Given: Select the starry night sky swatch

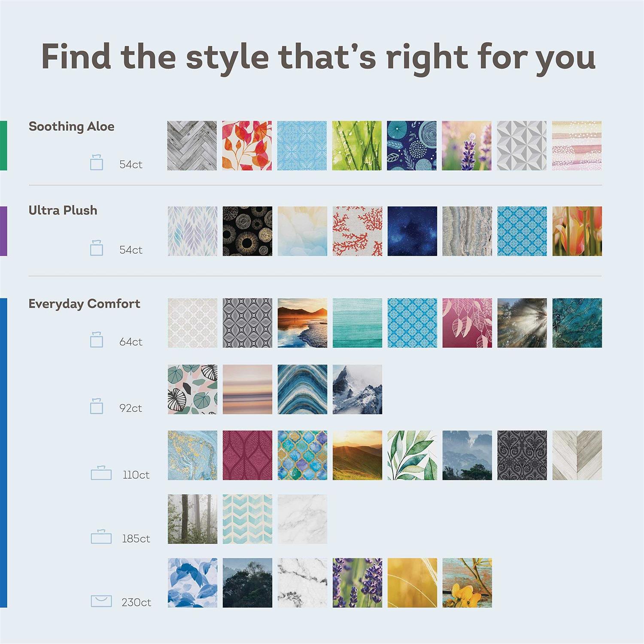Looking at the screenshot, I should click(x=412, y=231).
